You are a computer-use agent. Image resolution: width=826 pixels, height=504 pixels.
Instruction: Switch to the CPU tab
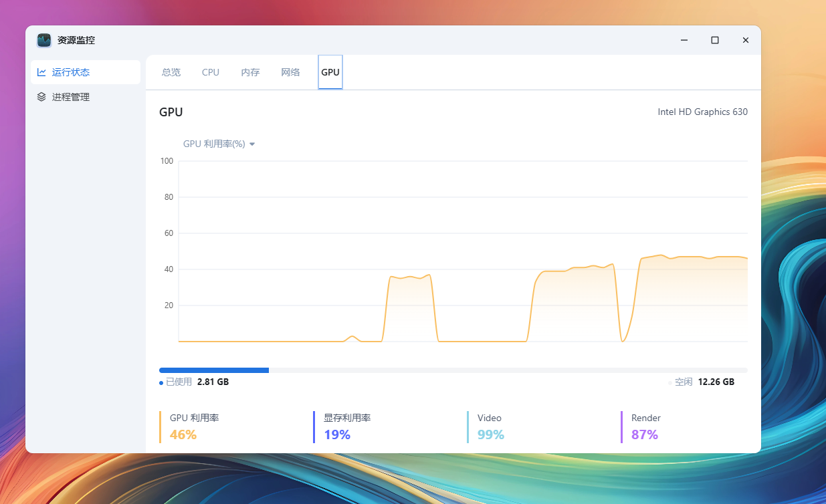[x=211, y=72]
